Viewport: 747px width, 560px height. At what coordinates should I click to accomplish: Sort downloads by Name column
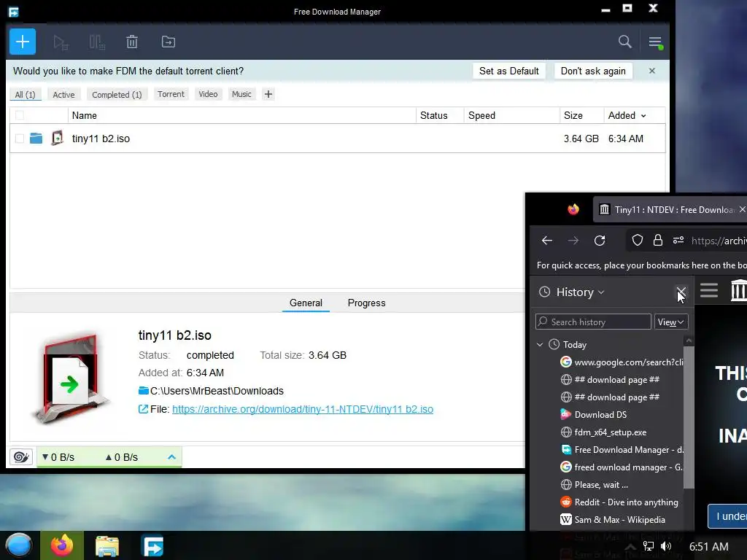pos(85,116)
